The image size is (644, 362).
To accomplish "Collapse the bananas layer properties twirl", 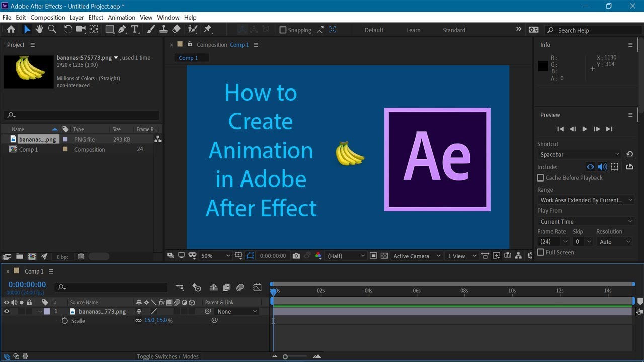I will [x=40, y=312].
